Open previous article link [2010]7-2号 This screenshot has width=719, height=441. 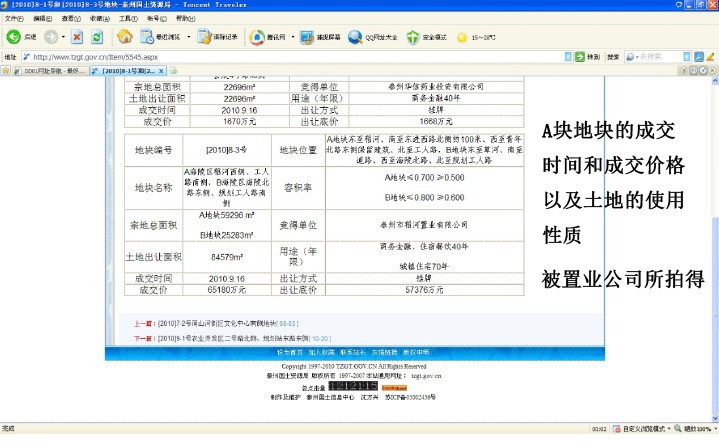click(217, 324)
